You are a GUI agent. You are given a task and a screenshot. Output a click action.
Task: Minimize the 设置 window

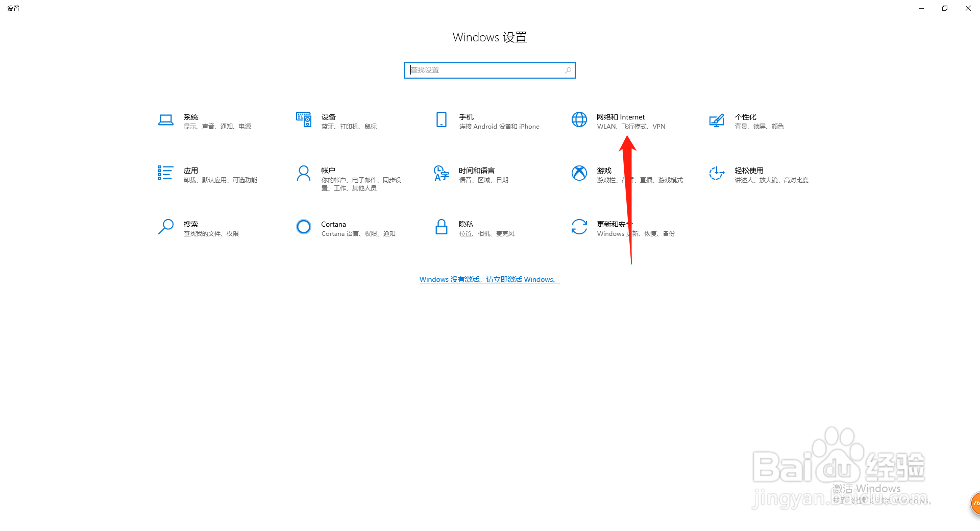point(921,8)
